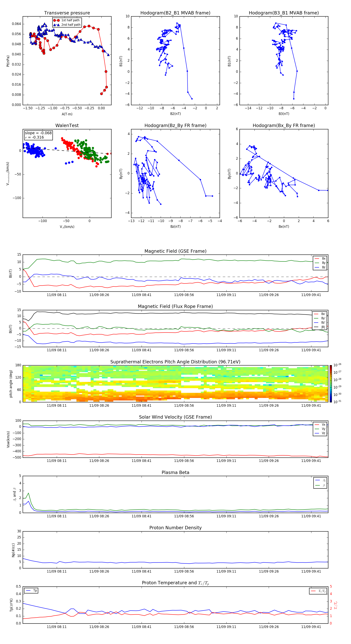Click the "Vy" legend entry
This screenshot has height=644, width=351.
coord(320,429)
